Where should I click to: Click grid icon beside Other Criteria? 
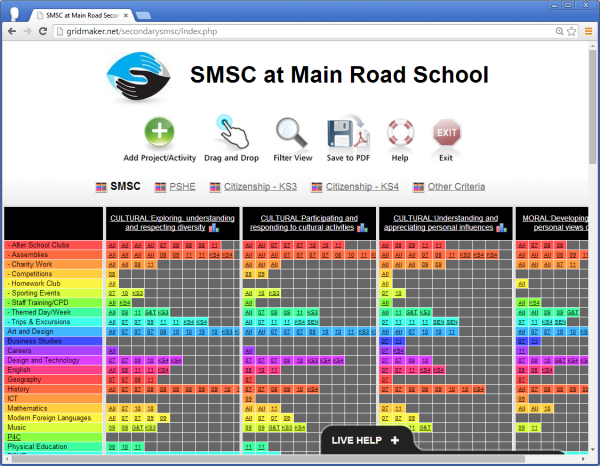click(x=419, y=187)
